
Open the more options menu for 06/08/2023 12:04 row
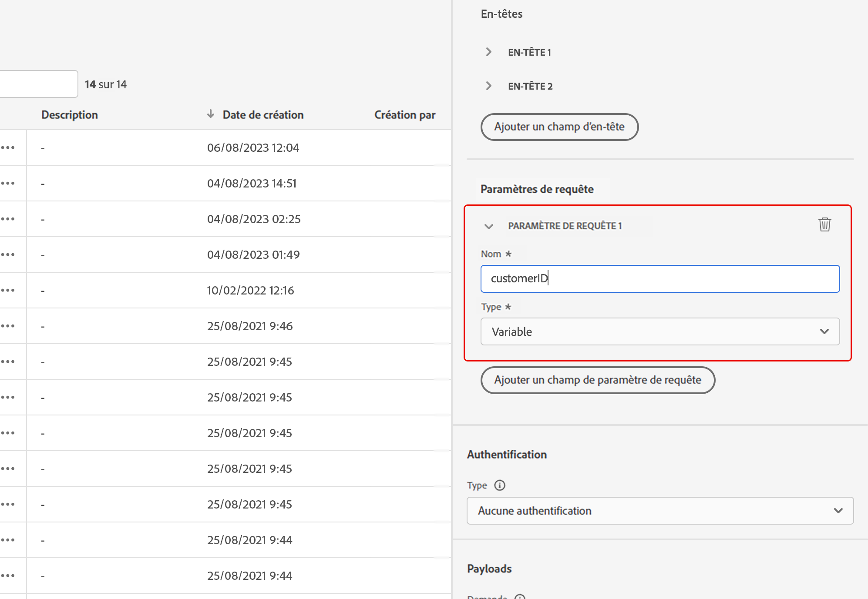point(8,148)
